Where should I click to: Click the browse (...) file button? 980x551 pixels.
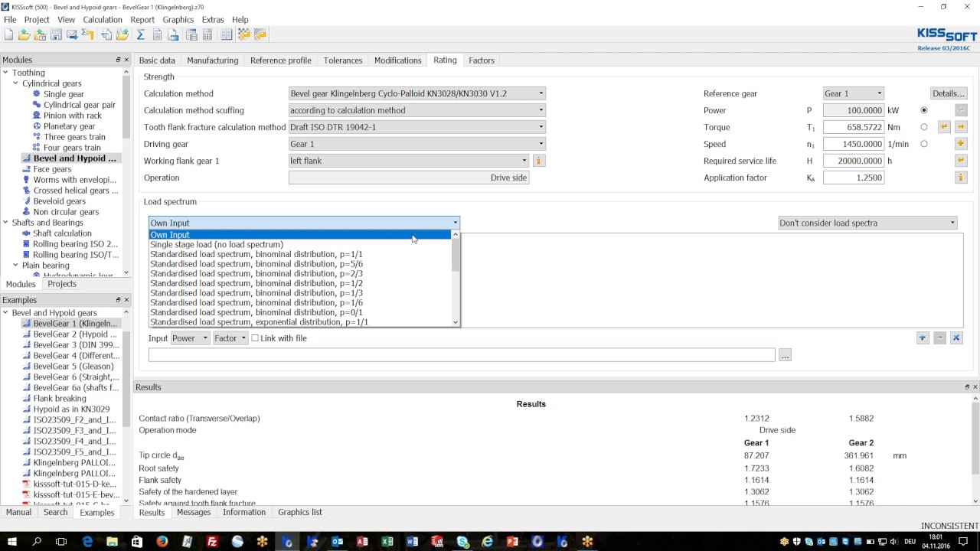[785, 355]
